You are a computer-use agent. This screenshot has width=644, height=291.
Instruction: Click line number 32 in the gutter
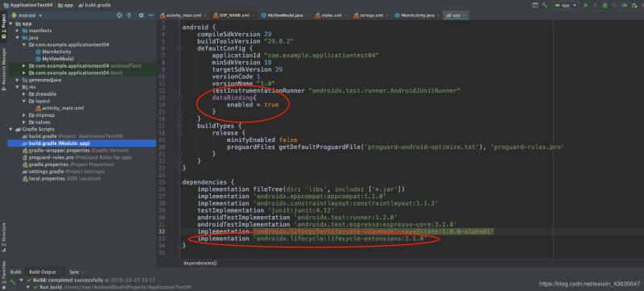pyautogui.click(x=163, y=231)
